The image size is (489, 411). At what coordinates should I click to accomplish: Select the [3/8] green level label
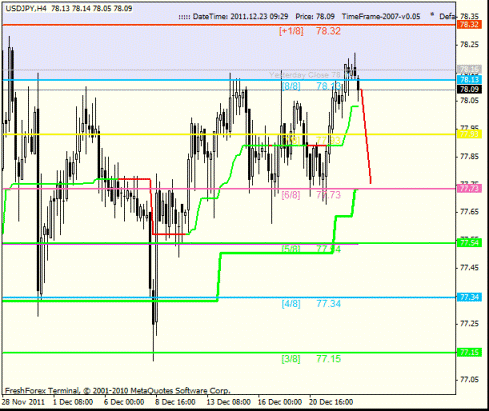tap(291, 359)
